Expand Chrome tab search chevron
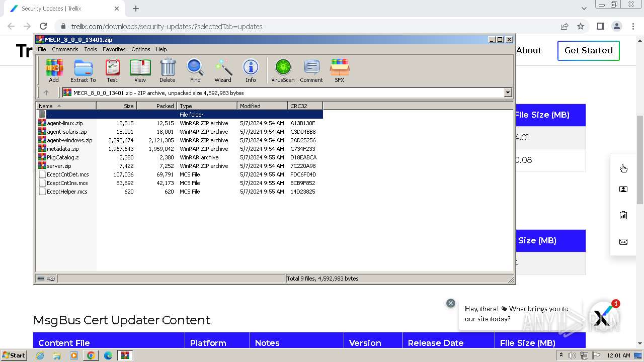Image resolution: width=644 pixels, height=362 pixels. [x=584, y=9]
